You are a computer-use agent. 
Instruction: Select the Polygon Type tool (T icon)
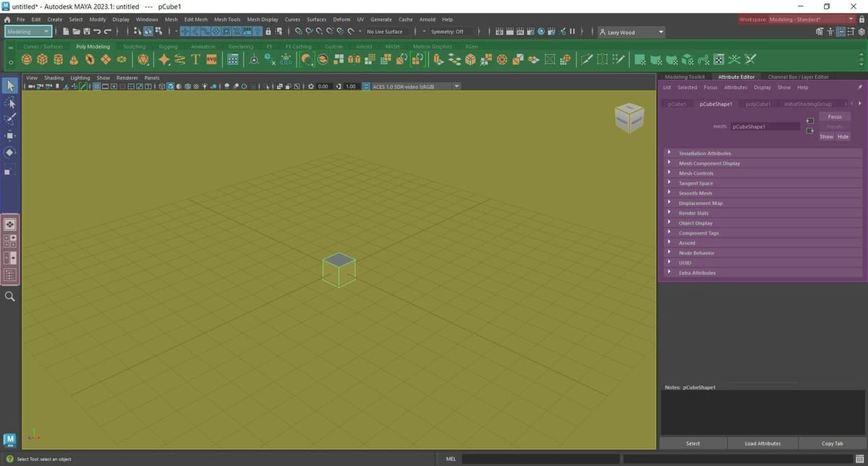[195, 59]
